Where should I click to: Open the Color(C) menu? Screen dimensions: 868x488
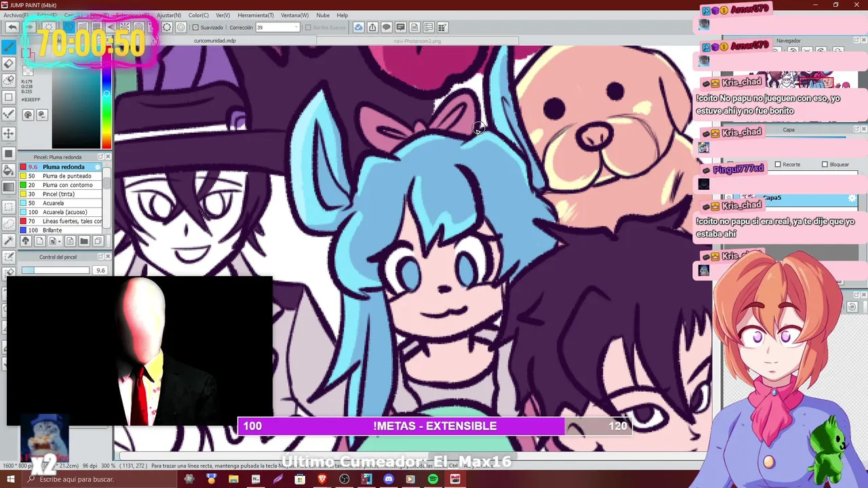(x=199, y=15)
